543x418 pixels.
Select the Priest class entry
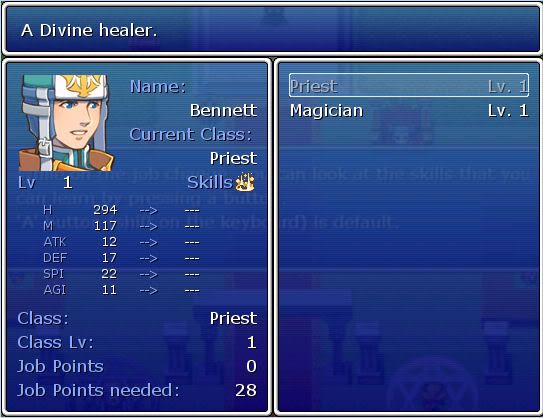tap(409, 86)
